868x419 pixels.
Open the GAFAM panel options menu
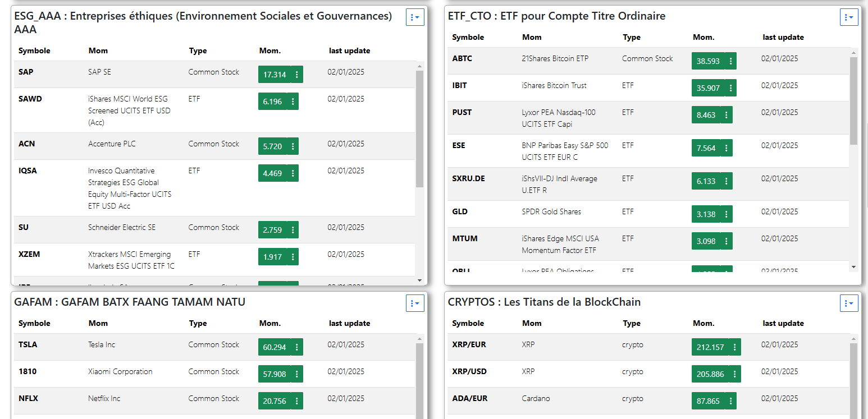coord(415,303)
